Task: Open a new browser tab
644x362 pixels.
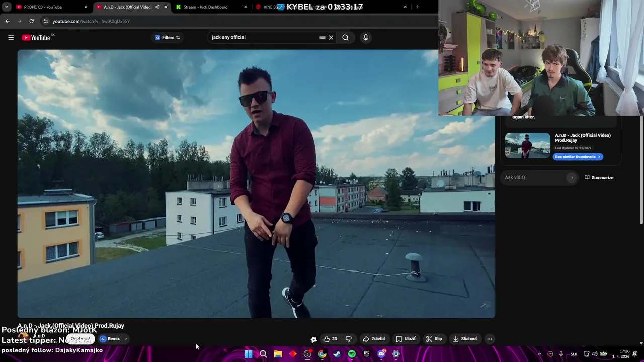Action: 417,7
